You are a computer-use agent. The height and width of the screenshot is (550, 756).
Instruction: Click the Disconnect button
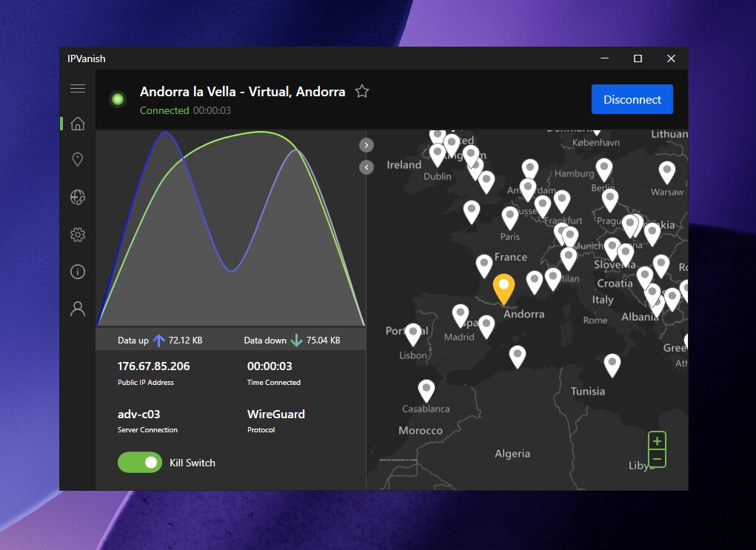tap(632, 99)
